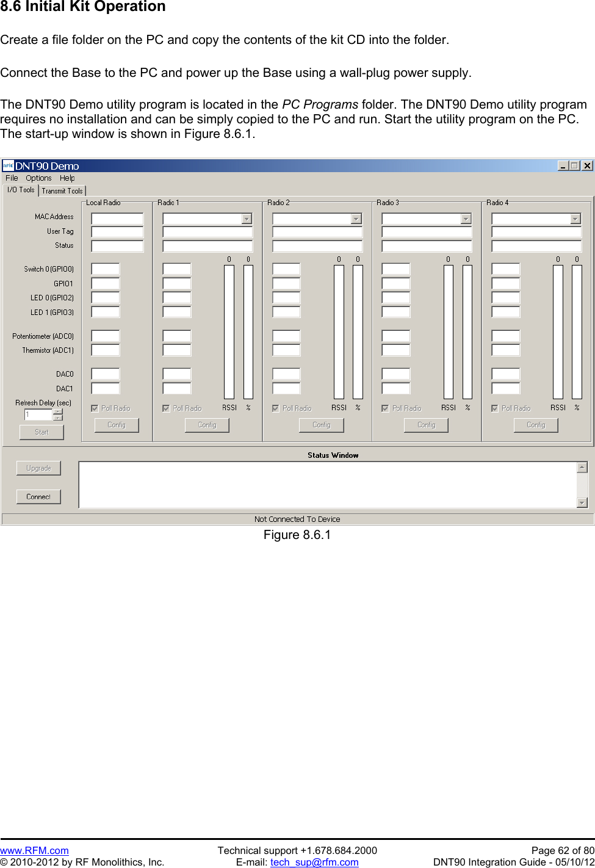Viewport: 595px width, 868px height.
Task: Click Local Radio User Tag field
Action: coord(117,232)
